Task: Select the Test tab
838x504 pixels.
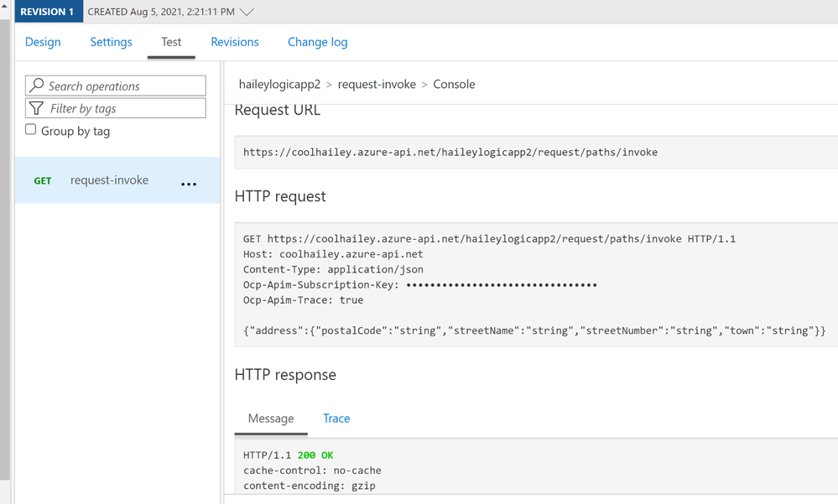Action: (x=171, y=42)
